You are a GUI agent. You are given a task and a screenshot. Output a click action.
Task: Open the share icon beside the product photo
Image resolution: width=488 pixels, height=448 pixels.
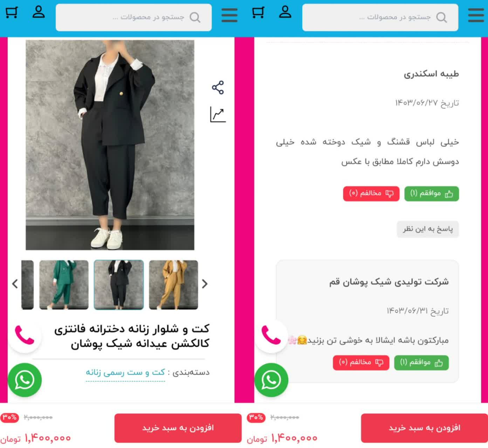[x=218, y=87]
